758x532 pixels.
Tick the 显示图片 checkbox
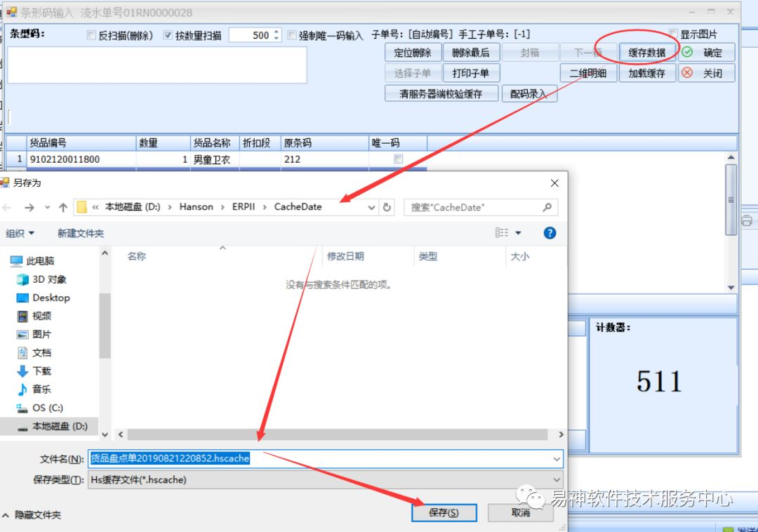(673, 34)
